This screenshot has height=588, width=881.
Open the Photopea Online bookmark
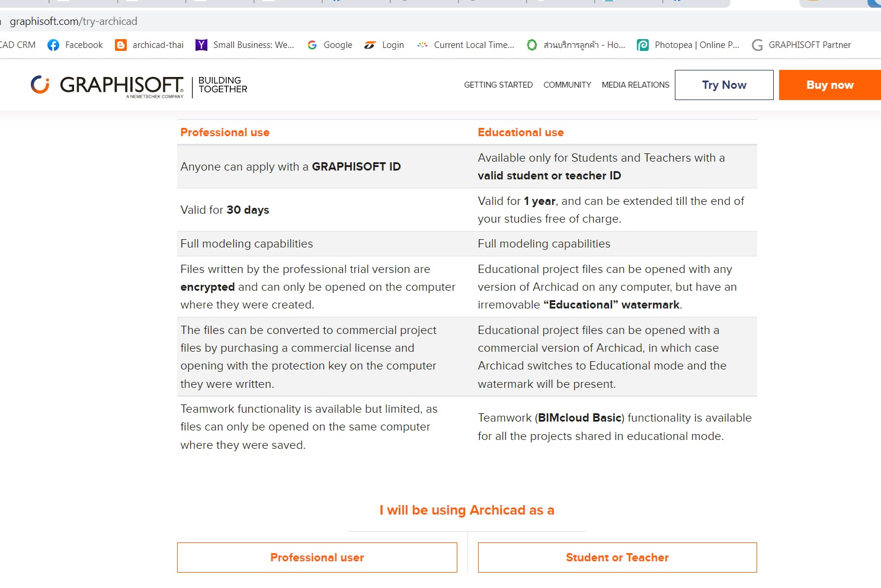[x=688, y=45]
